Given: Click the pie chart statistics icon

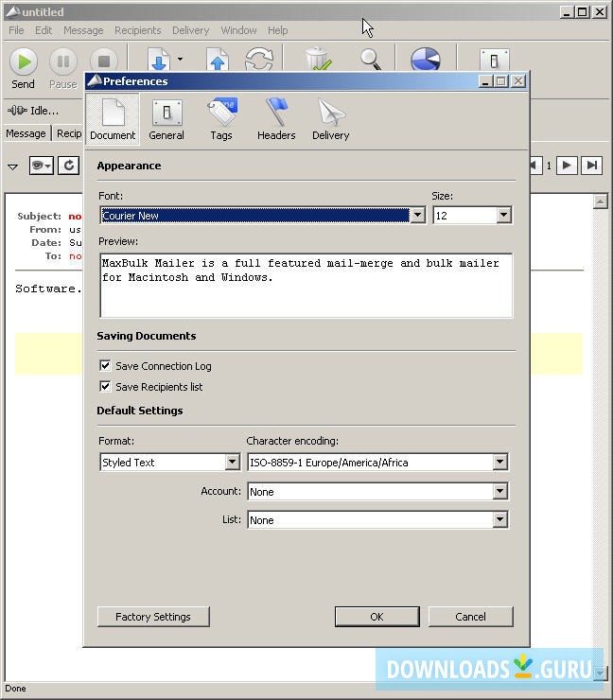Looking at the screenshot, I should pos(425,59).
